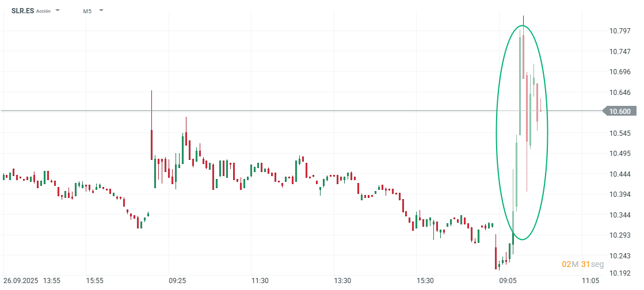The height and width of the screenshot is (290, 644).
Task: Click the orange candle countdown timer
Action: (x=582, y=264)
